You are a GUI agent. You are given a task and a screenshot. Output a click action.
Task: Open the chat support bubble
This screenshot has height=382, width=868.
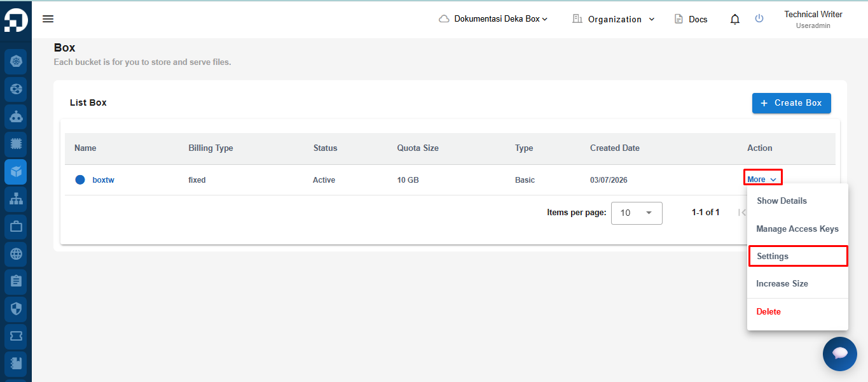(x=839, y=353)
